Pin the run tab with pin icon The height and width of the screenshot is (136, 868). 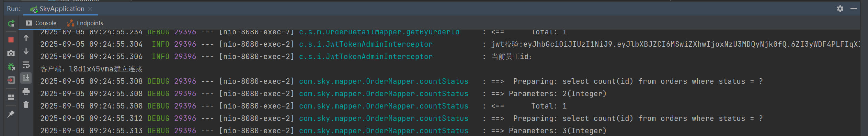click(11, 114)
